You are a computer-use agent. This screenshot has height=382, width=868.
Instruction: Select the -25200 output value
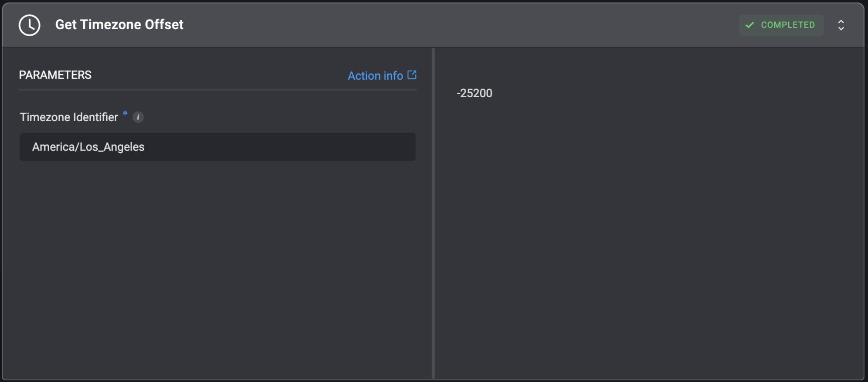474,93
